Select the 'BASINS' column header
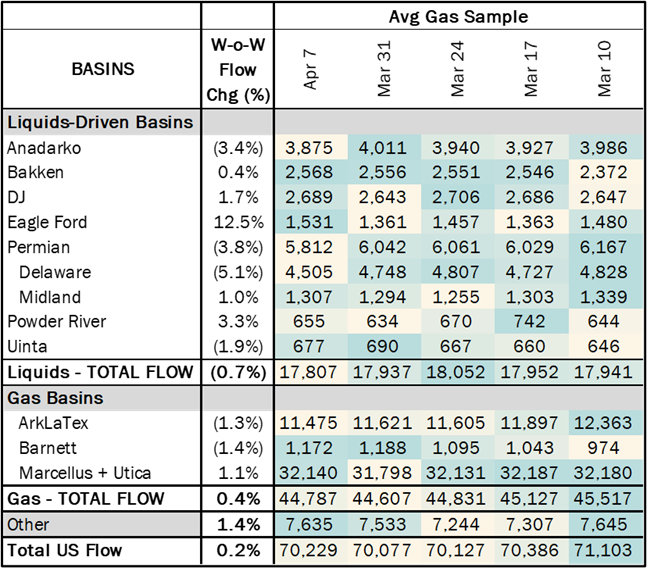The height and width of the screenshot is (568, 647). click(x=103, y=69)
